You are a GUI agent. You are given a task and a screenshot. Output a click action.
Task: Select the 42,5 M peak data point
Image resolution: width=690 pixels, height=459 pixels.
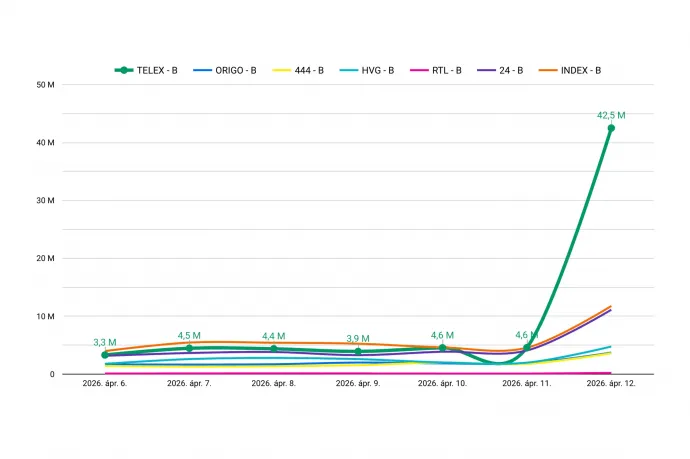611,128
